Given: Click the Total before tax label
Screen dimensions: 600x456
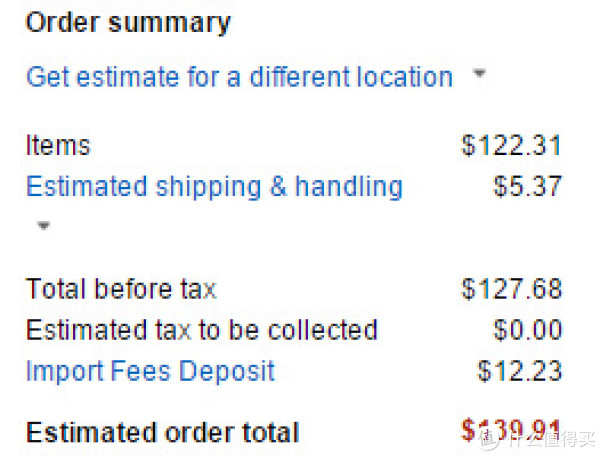Looking at the screenshot, I should pyautogui.click(x=121, y=288).
